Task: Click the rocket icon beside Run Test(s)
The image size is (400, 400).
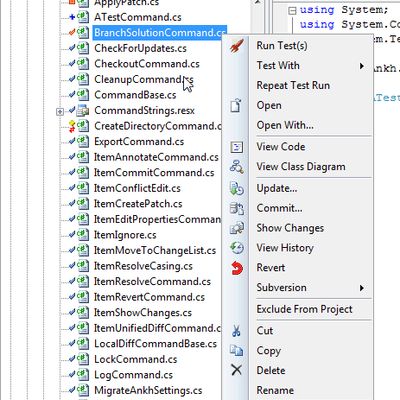Action: 237,46
